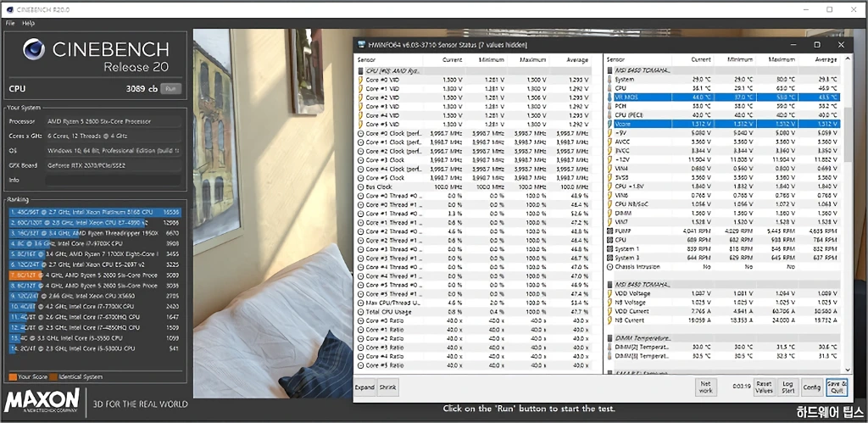The image size is (868, 423).
Task: Select ranking row Intel Core i7-9700K CPU
Action: [95, 243]
